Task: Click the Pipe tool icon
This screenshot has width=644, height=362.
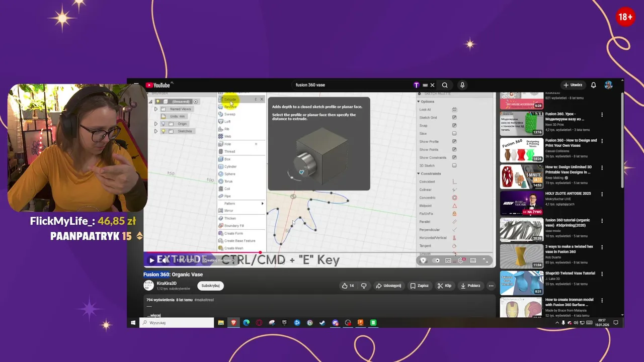Action: 220,196
